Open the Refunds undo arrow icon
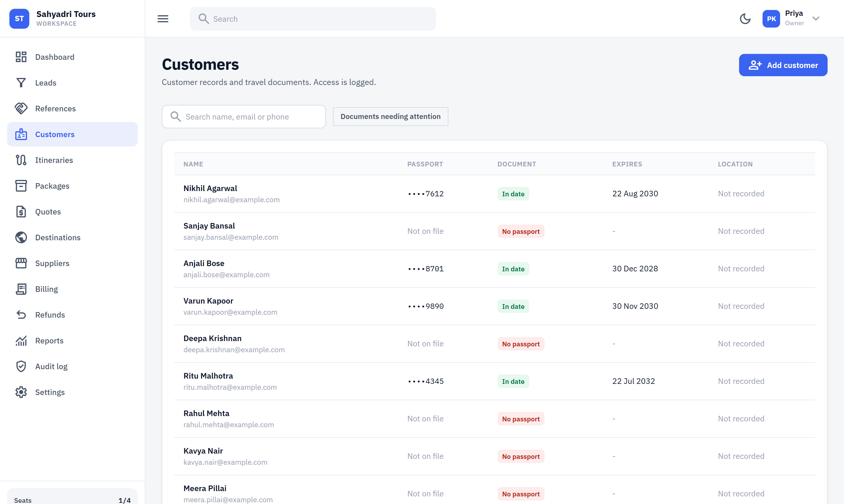 click(21, 315)
